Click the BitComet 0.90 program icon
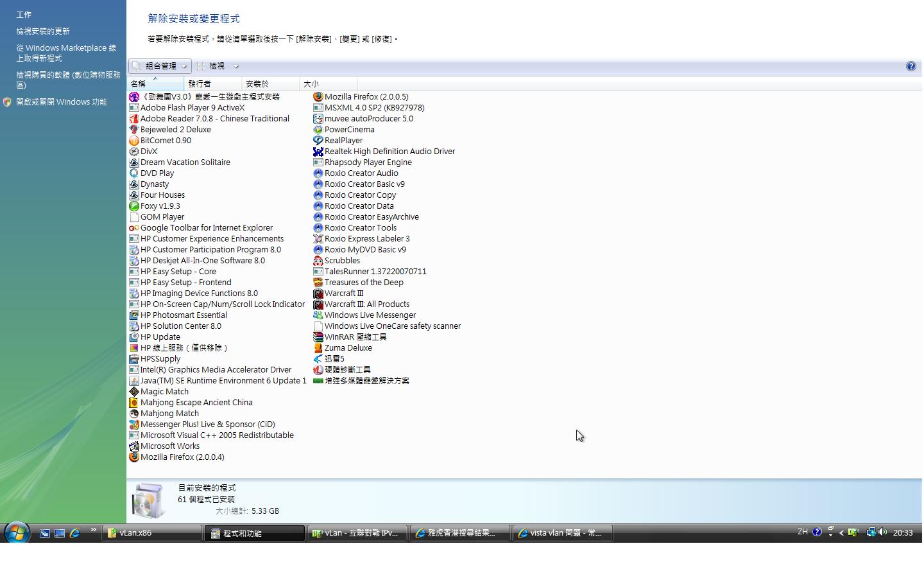The width and height of the screenshot is (924, 578). click(x=133, y=141)
